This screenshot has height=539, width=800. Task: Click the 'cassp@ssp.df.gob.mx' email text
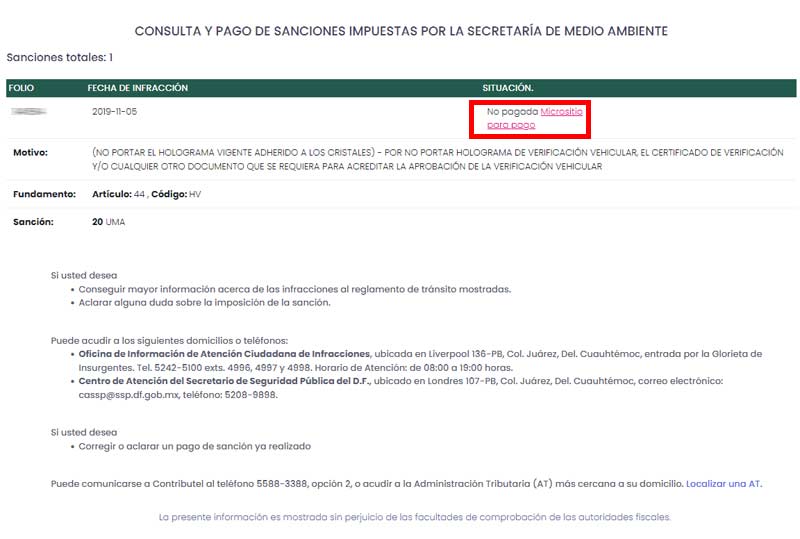click(129, 395)
